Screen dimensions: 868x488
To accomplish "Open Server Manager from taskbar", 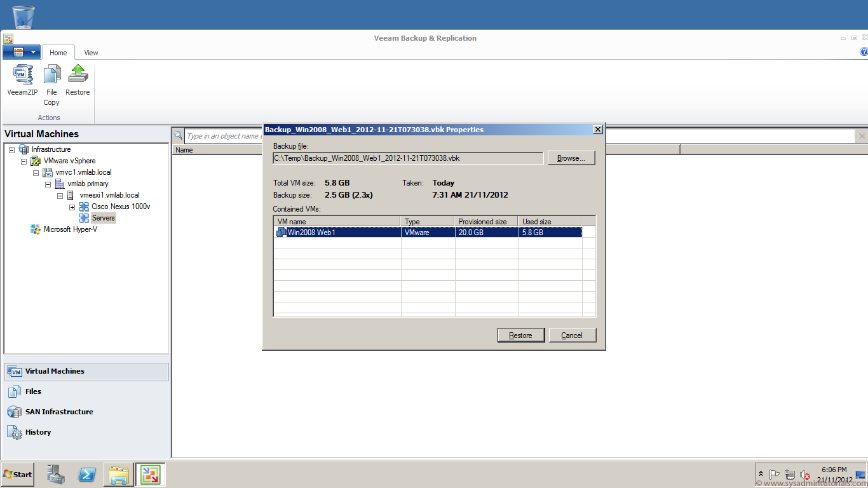I will point(56,474).
